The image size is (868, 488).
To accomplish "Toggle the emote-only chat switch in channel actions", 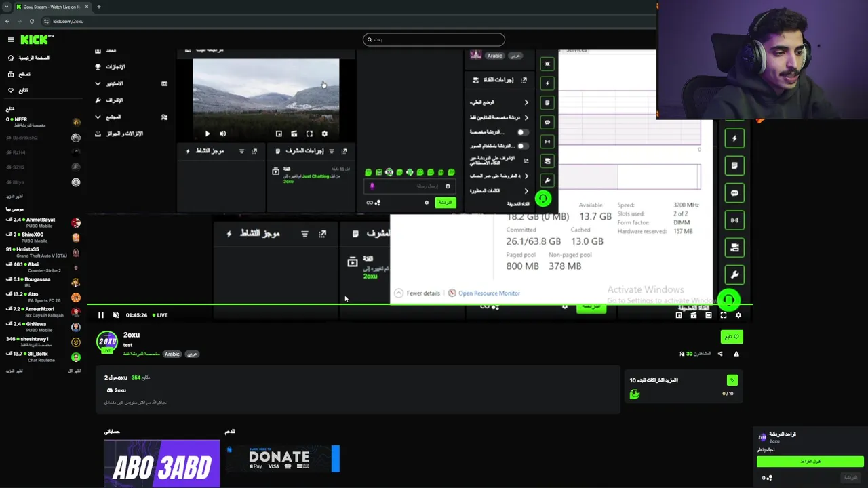I will coord(521,146).
